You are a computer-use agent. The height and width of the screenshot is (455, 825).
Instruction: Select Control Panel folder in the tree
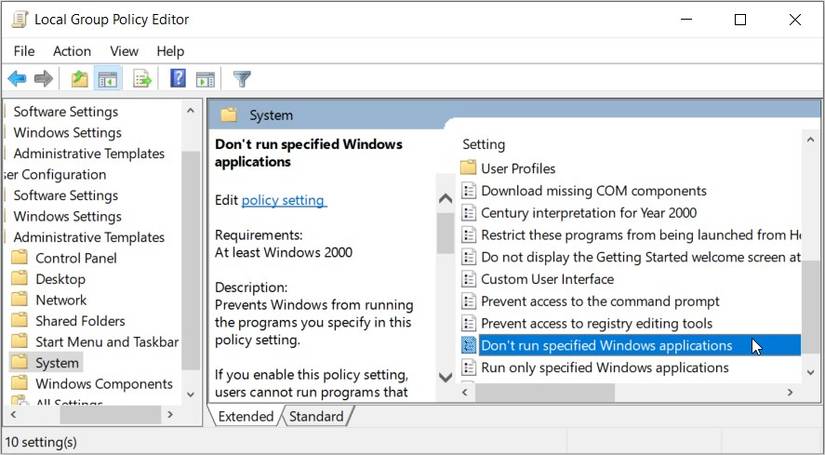(76, 258)
